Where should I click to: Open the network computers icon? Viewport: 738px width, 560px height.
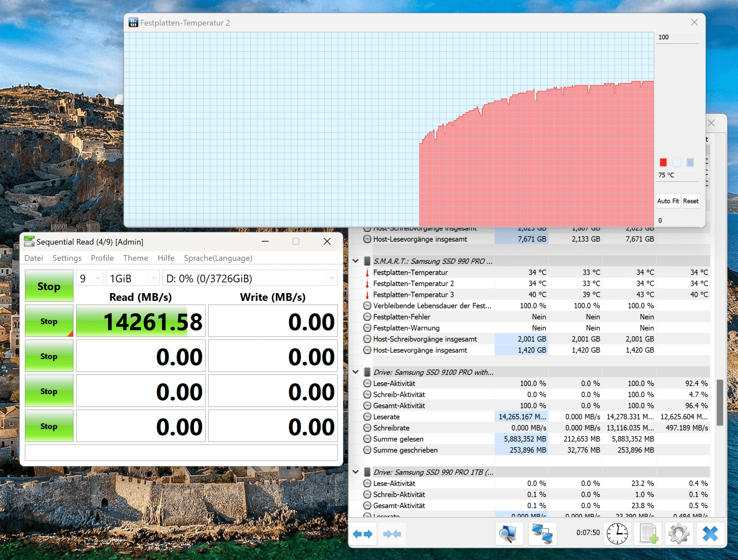tap(542, 534)
